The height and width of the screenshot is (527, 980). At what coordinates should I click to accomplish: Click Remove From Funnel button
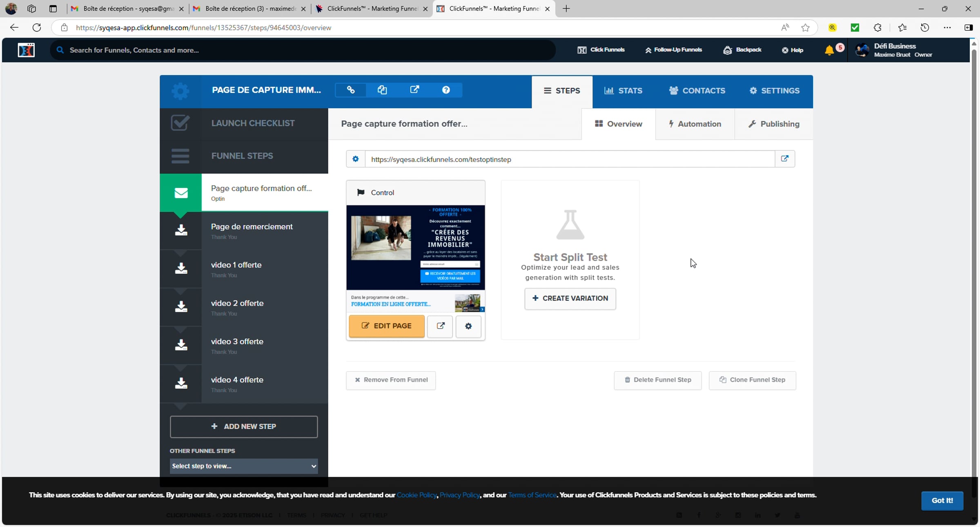pyautogui.click(x=391, y=380)
